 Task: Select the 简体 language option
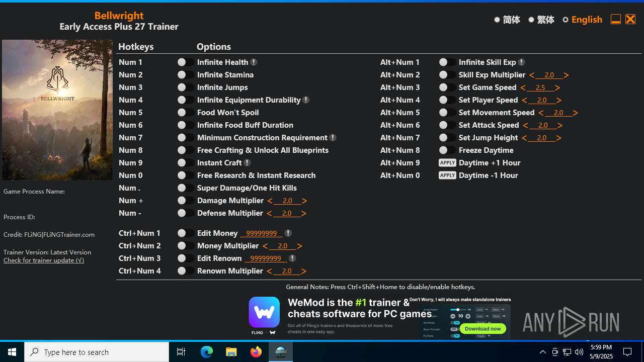pos(497,20)
